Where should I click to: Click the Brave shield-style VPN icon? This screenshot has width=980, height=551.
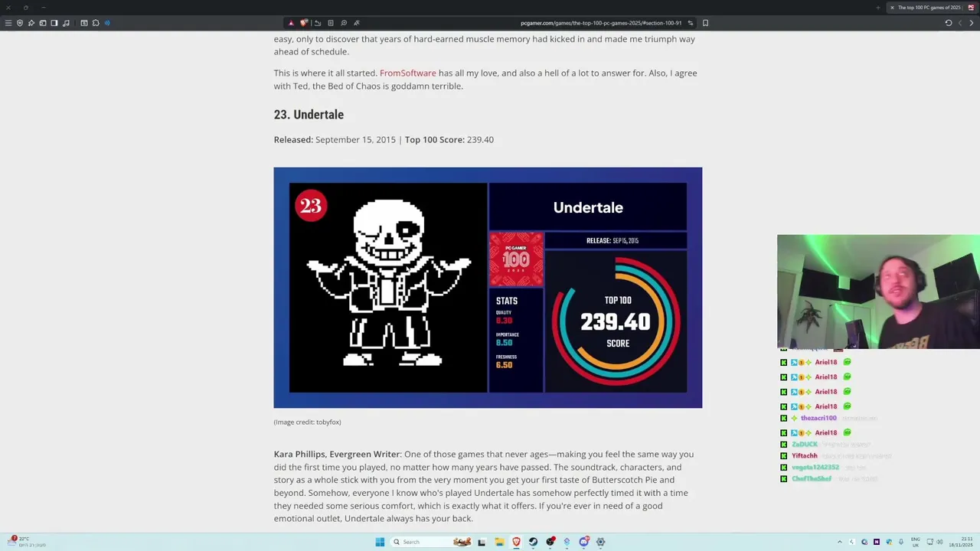click(x=20, y=23)
